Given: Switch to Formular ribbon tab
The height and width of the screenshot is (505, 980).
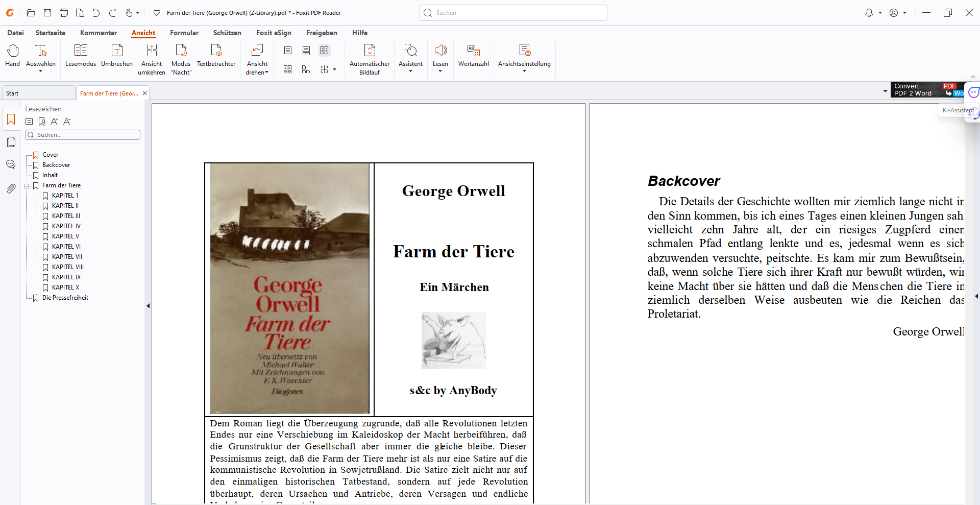Looking at the screenshot, I should click(x=184, y=33).
